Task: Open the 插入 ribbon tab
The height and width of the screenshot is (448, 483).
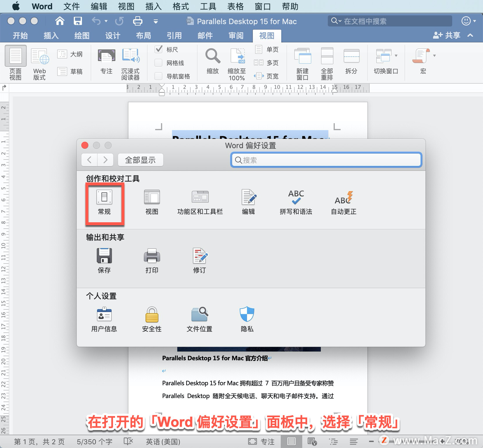Action: point(51,35)
